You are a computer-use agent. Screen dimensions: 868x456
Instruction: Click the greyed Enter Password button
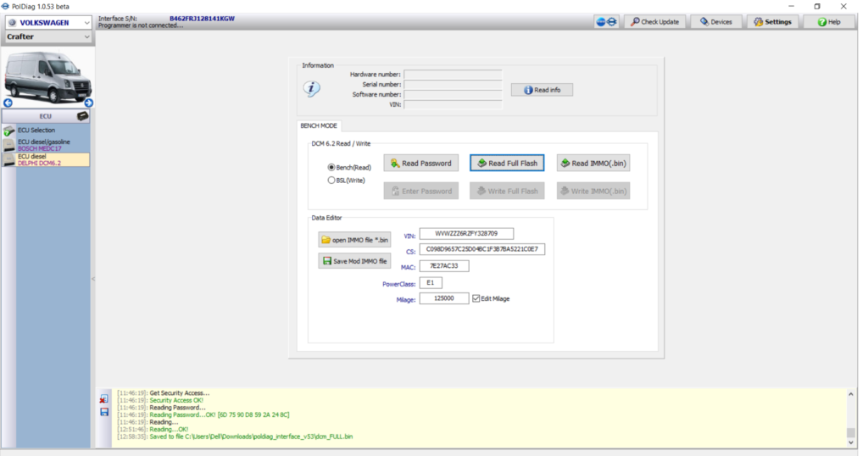420,191
